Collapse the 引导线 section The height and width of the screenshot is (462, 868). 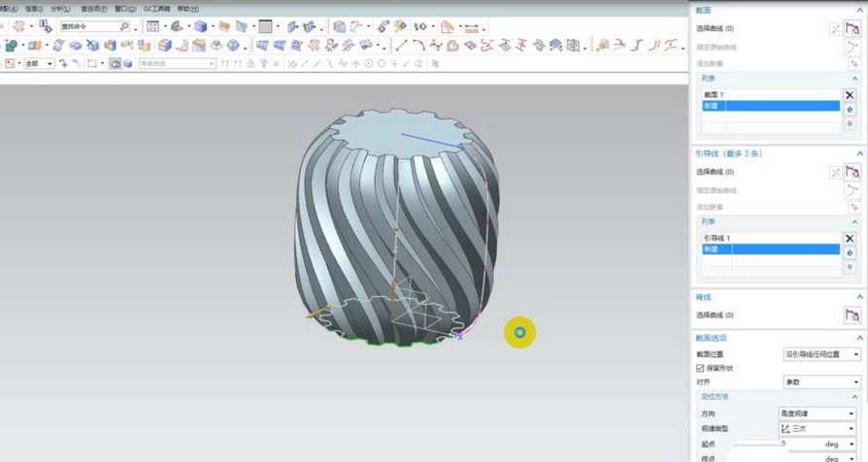coord(859,153)
